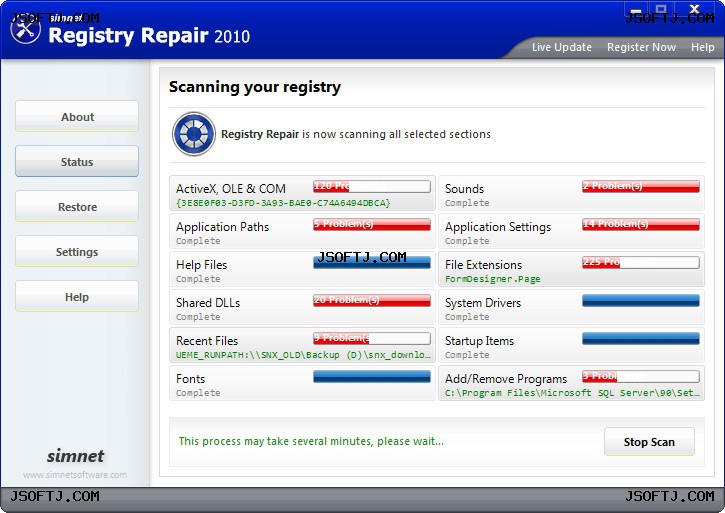The height and width of the screenshot is (513, 725).
Task: Open the About page
Action: pyautogui.click(x=77, y=117)
